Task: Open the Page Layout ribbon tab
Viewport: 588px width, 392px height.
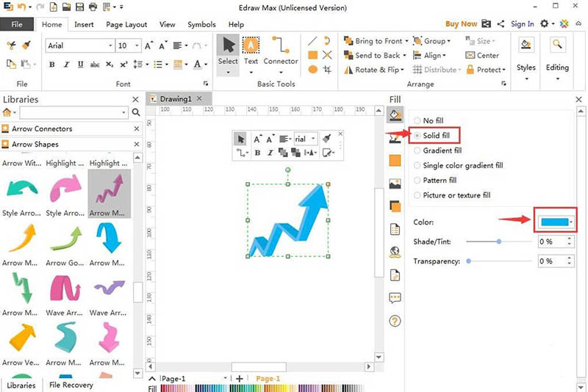Action: (x=126, y=24)
